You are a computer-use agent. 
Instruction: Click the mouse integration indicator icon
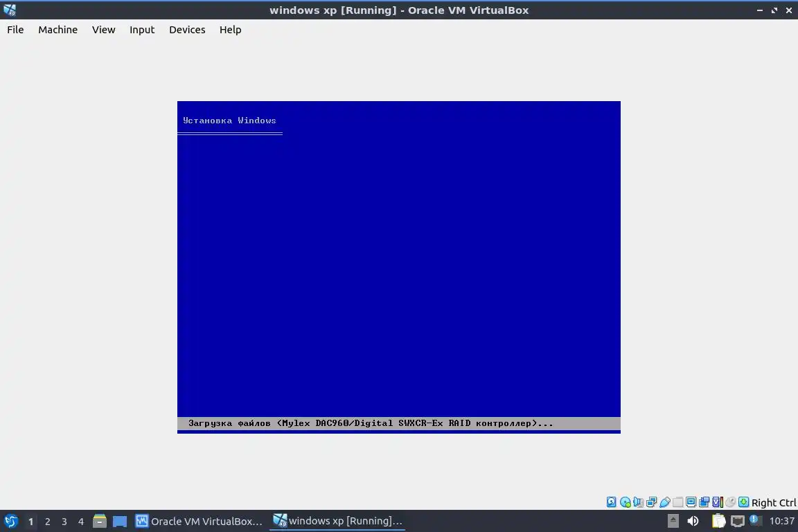pos(731,502)
